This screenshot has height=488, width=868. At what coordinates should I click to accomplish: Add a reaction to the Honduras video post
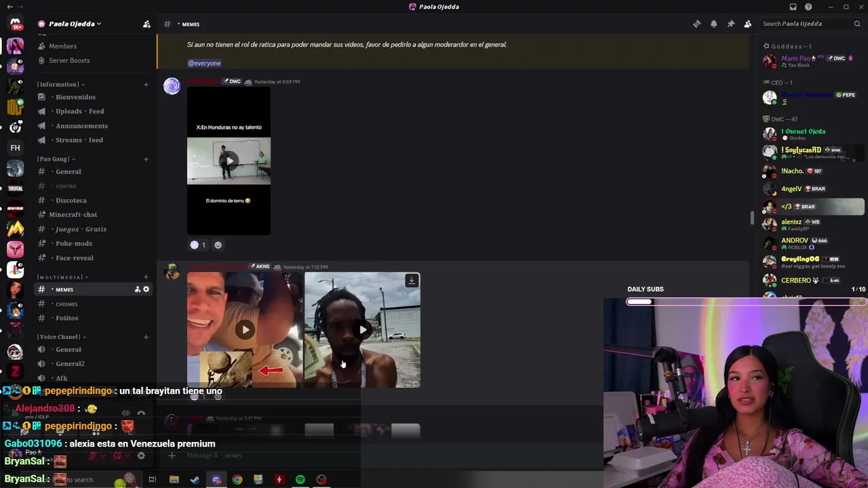click(218, 245)
